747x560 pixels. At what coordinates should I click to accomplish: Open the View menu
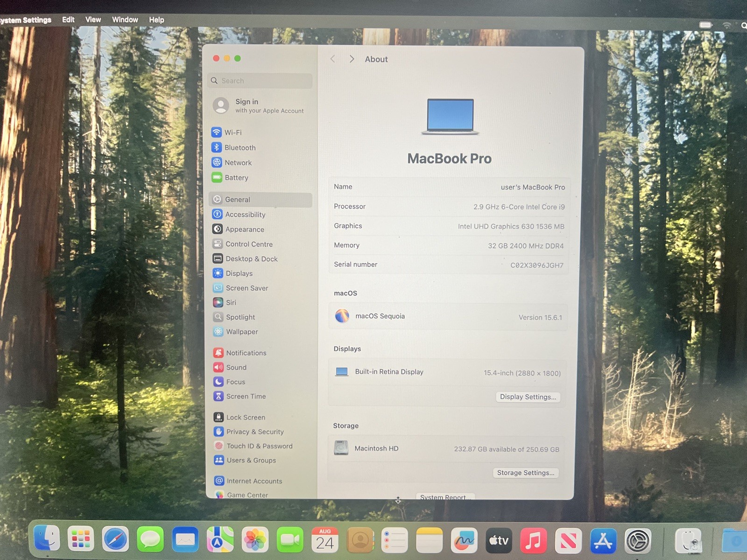93,20
